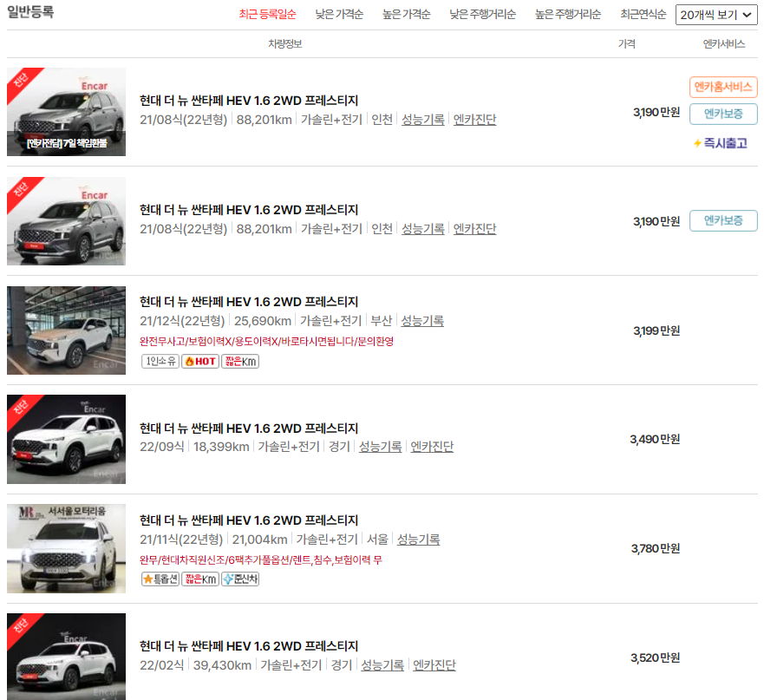Click the HOT flame tag
Screen dimensions: 764x700
point(200,361)
